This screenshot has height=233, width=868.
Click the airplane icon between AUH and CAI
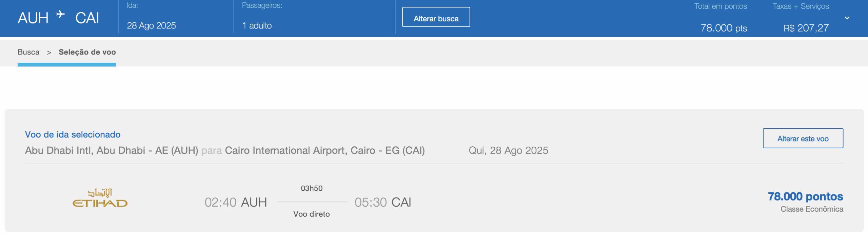tap(60, 14)
